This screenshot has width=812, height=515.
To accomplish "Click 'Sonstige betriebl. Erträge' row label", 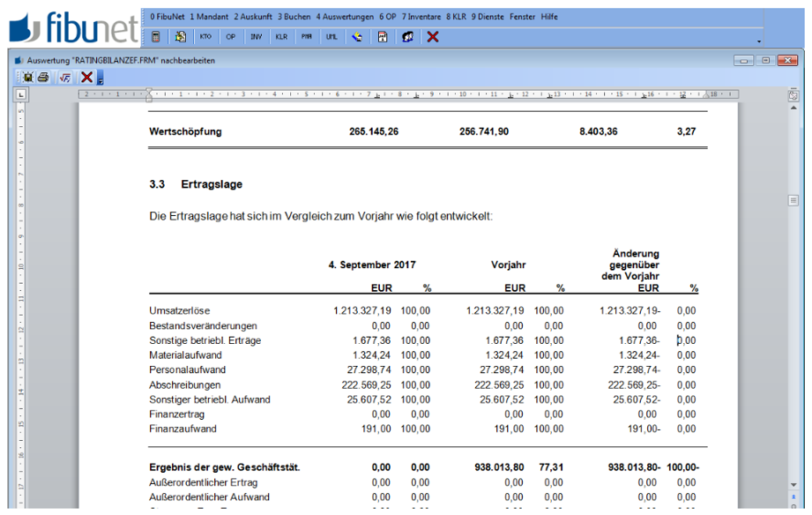I will click(x=205, y=340).
